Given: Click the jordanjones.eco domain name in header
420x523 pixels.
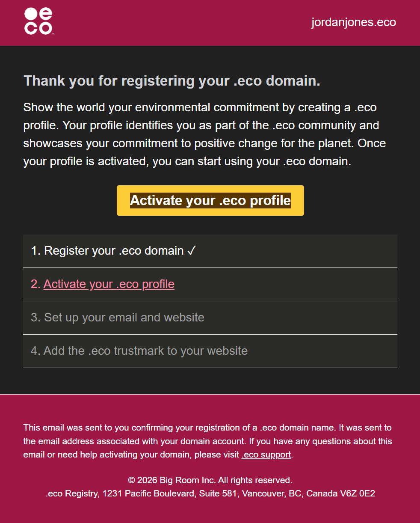Looking at the screenshot, I should pos(353,22).
